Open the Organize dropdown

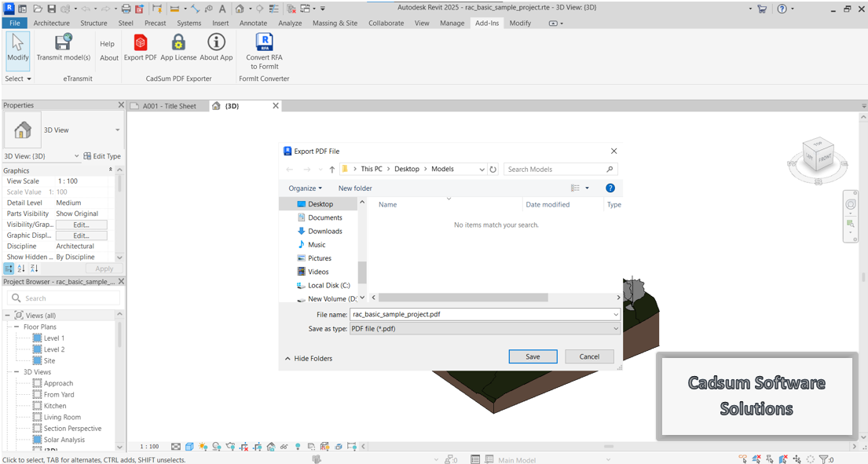pyautogui.click(x=305, y=188)
